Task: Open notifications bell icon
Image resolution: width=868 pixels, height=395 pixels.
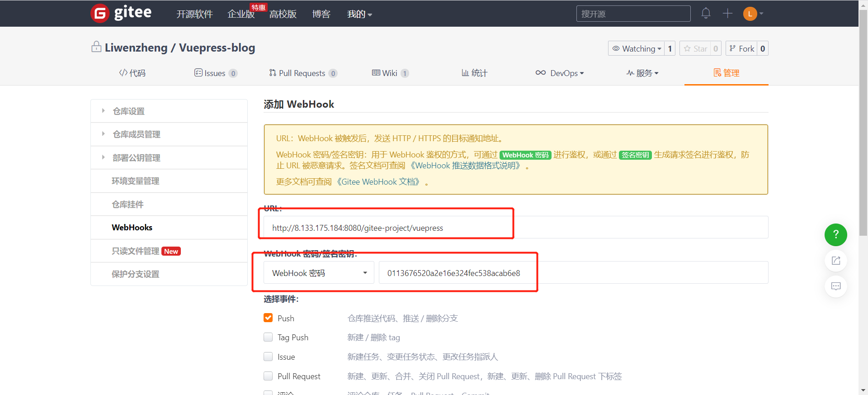Action: pyautogui.click(x=706, y=14)
